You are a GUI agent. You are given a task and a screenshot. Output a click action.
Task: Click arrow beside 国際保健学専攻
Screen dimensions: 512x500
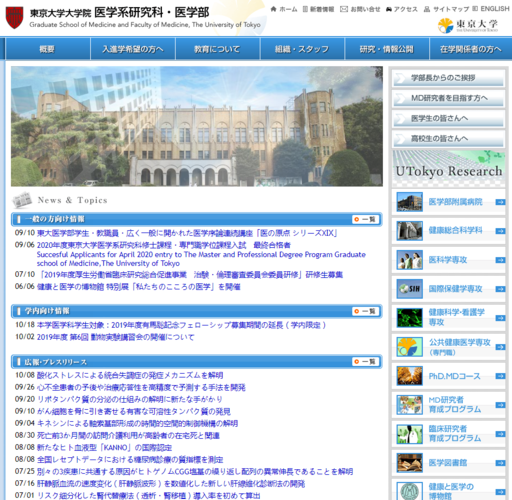(500, 289)
